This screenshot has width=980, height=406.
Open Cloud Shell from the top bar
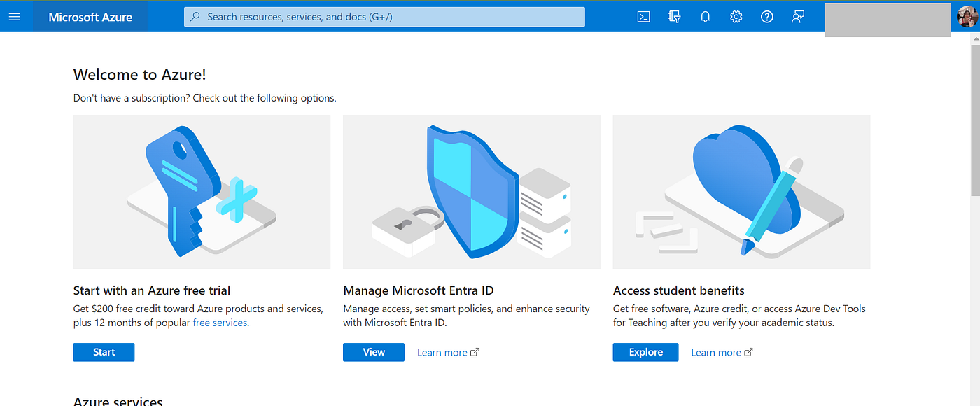tap(644, 17)
